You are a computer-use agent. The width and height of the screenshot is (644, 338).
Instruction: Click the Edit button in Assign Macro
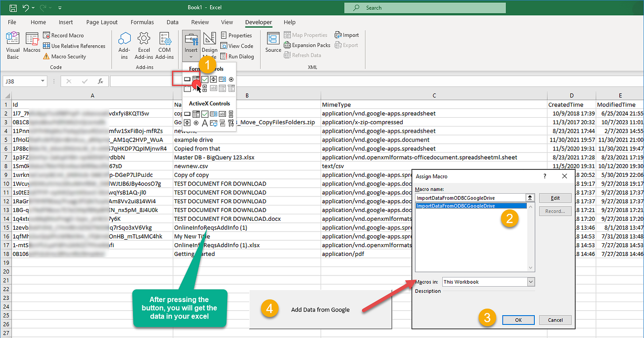coord(555,197)
